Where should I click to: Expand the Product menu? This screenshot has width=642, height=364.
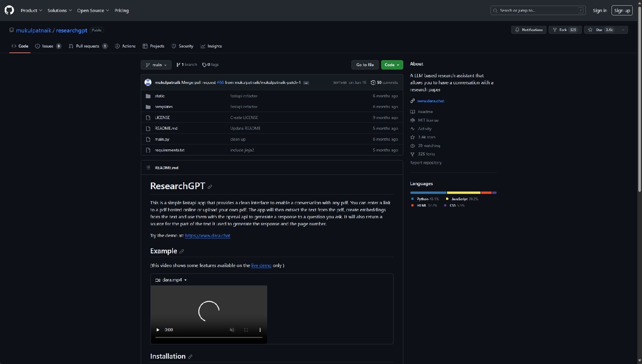31,10
